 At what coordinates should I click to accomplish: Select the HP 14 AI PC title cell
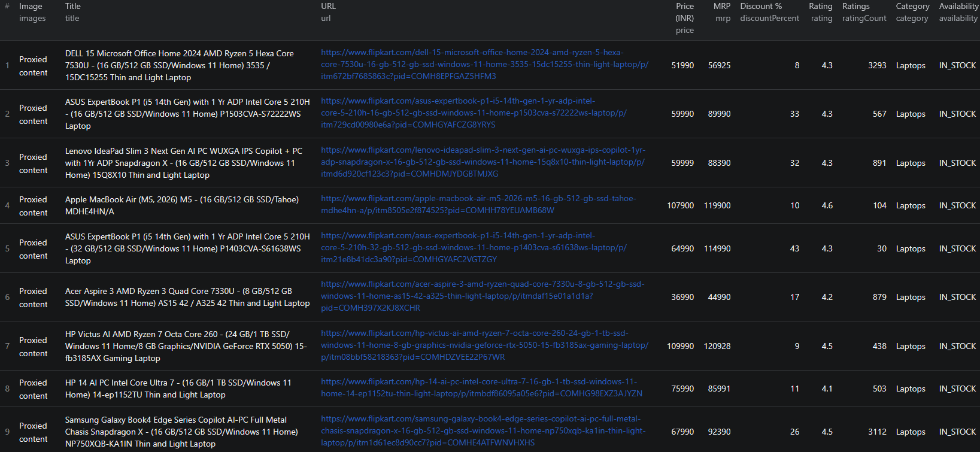click(178, 389)
